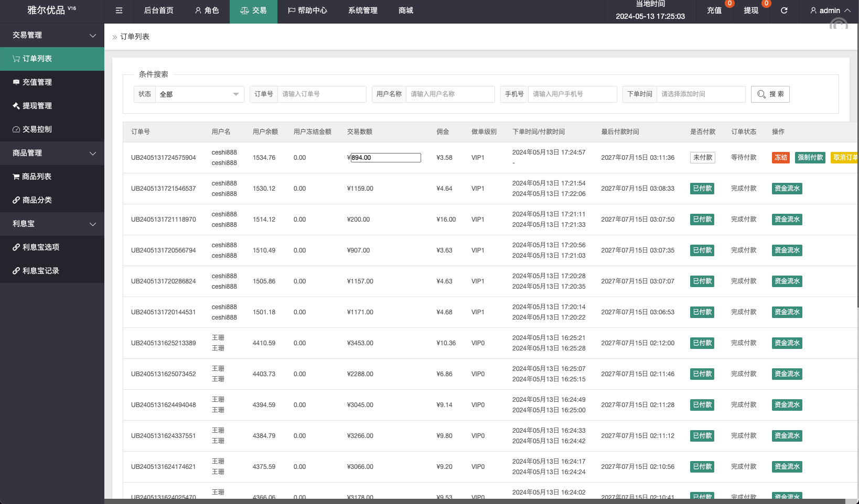The width and height of the screenshot is (859, 504).
Task: Open 交易控制 in the sidebar
Action: (37, 129)
